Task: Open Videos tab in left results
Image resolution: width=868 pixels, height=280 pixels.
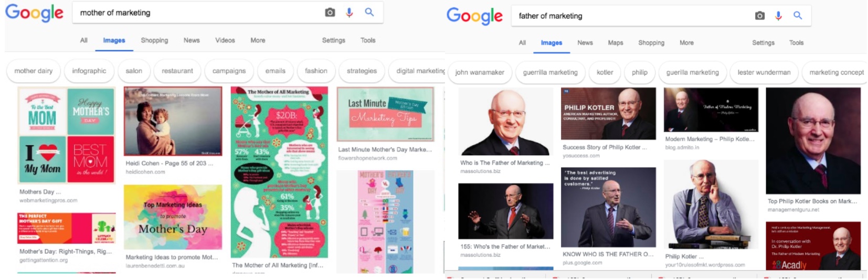Action: (225, 40)
